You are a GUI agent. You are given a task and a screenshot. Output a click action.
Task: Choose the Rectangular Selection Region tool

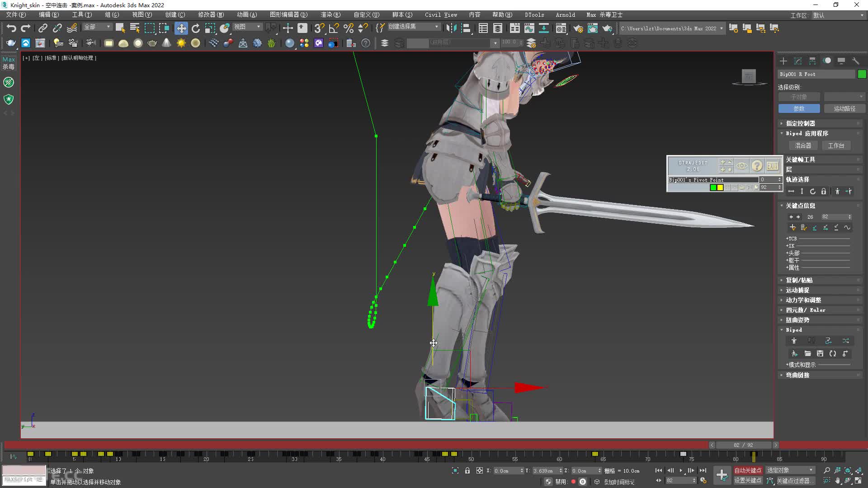[x=149, y=28]
